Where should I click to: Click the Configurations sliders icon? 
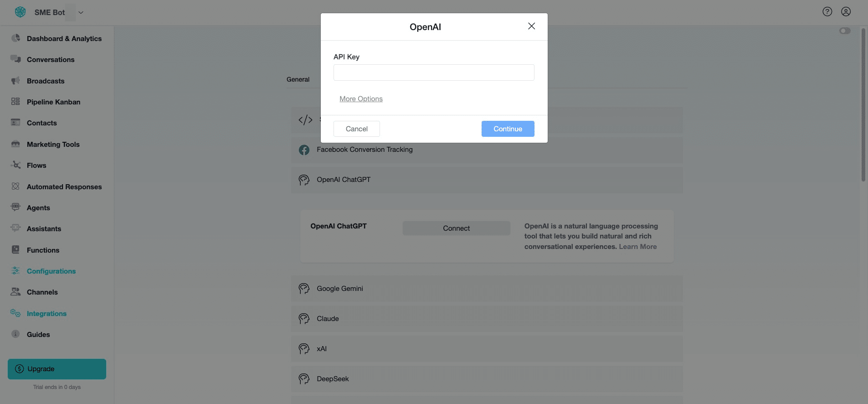[x=16, y=271]
